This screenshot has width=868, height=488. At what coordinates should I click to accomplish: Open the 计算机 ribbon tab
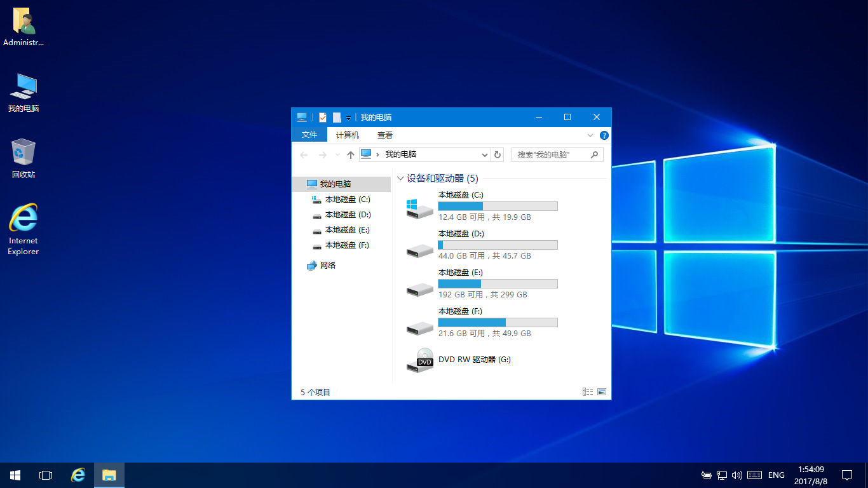click(x=348, y=135)
